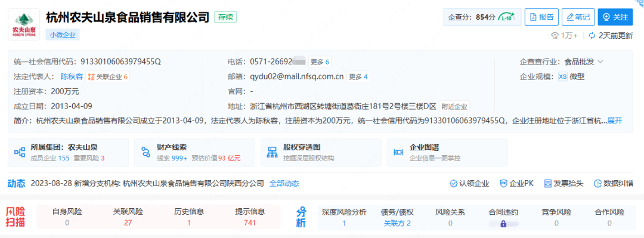Click the 股权穿透图 card icon
The width and height of the screenshot is (644, 238).
pos(273,153)
